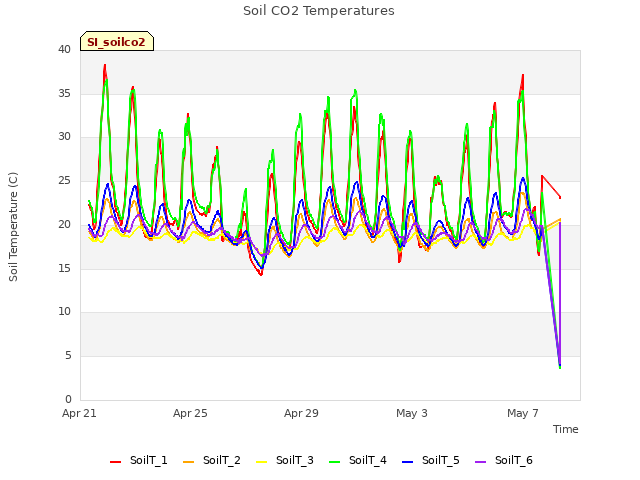
Task: Click the green SoilT_4 legend swatch
Action: (x=335, y=462)
